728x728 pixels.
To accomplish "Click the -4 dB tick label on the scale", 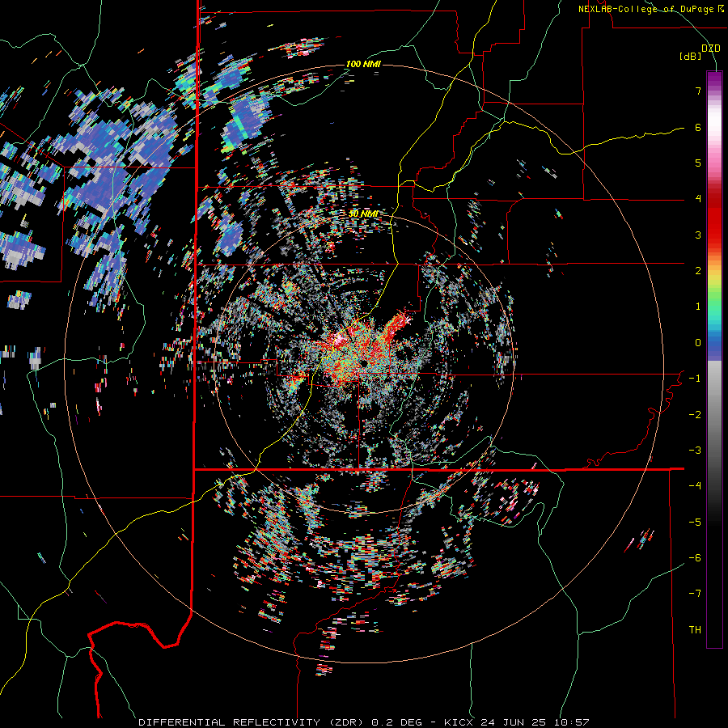I will coord(695,486).
